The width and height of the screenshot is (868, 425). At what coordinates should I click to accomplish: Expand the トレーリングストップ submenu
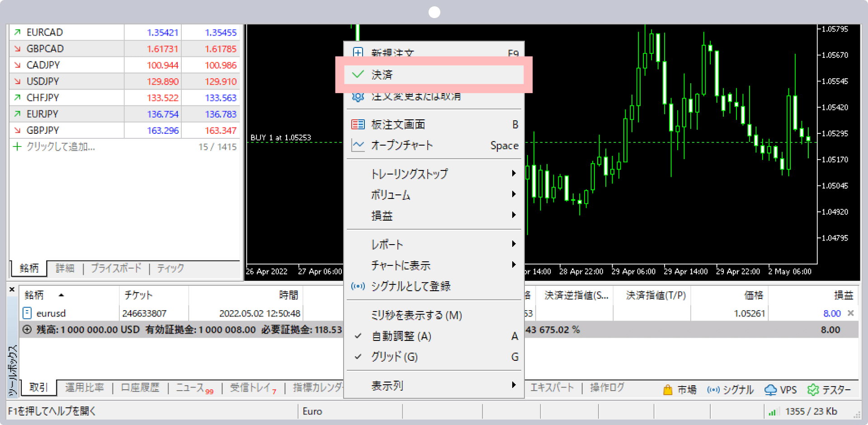coord(434,174)
